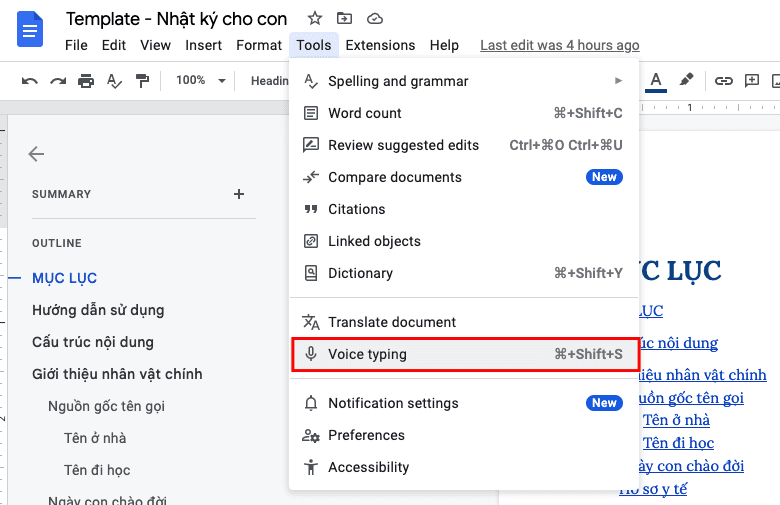Go to Giới thiệu nhân vật chính outline item
780x505 pixels.
coord(117,374)
